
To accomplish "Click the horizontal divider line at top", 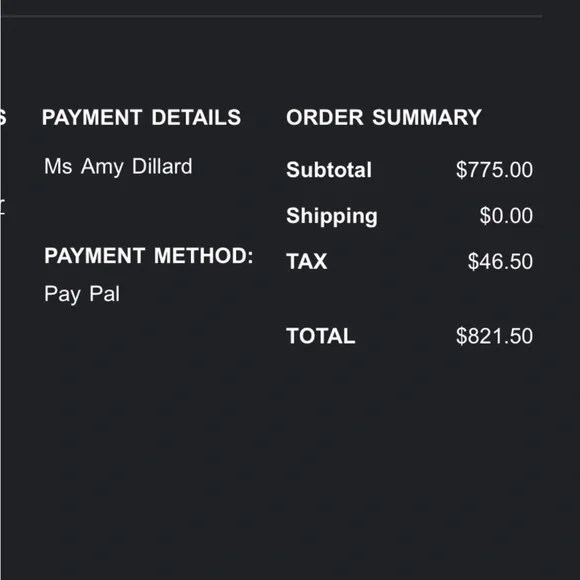I will (271, 16).
